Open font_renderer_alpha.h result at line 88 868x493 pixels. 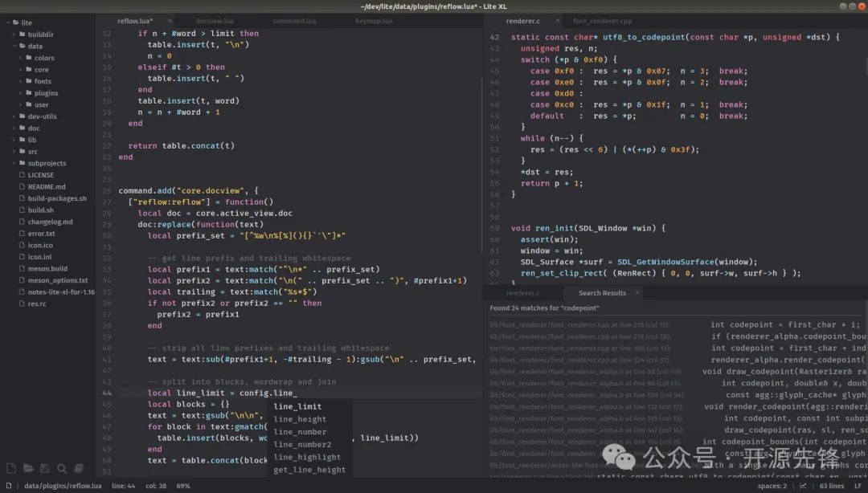point(585,372)
